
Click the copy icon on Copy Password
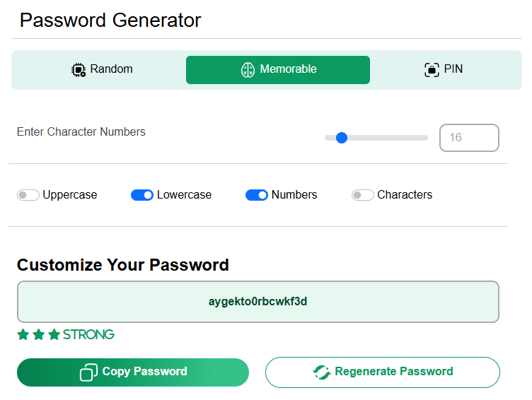coord(88,372)
